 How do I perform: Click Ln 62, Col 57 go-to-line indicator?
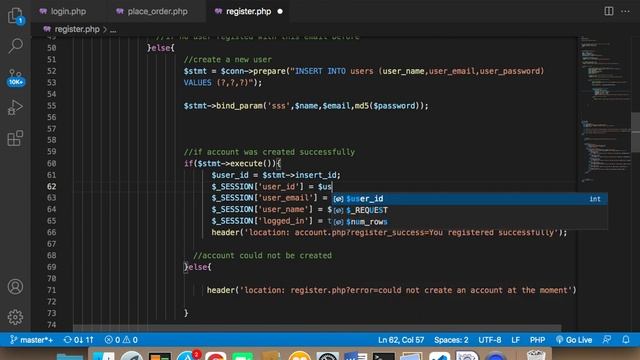(401, 340)
